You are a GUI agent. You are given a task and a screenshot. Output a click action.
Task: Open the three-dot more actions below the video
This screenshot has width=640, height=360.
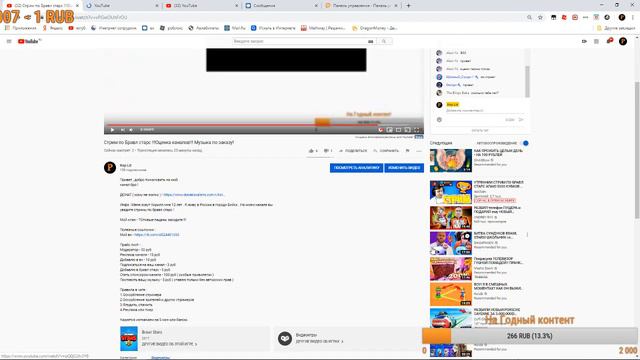pyautogui.click(x=419, y=151)
